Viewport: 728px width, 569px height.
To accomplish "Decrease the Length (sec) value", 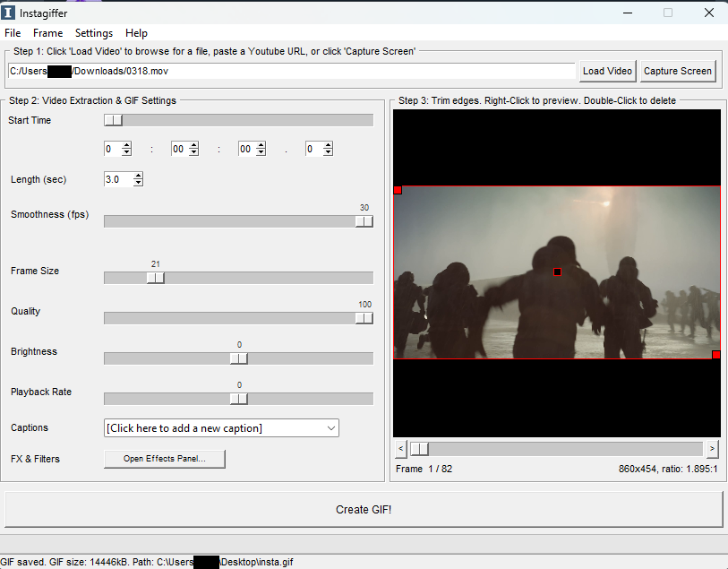I will (x=139, y=183).
